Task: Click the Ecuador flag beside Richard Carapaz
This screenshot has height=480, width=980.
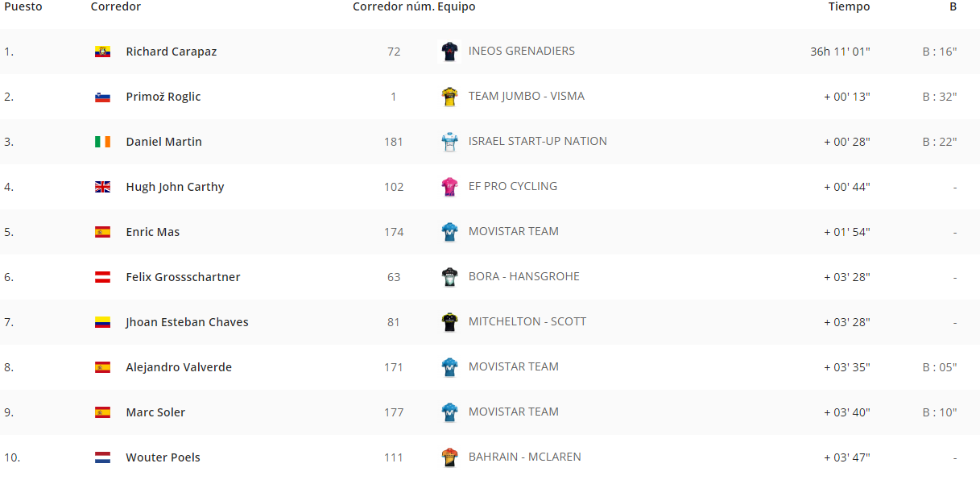Action: 102,52
